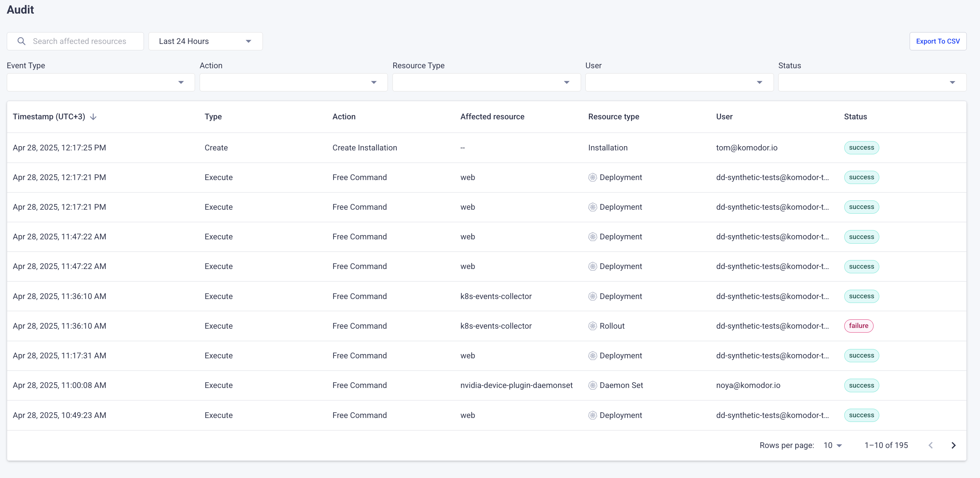Click 'noya@komodor.io' user cell
Viewport: 980px width, 478px height.
click(x=748, y=385)
